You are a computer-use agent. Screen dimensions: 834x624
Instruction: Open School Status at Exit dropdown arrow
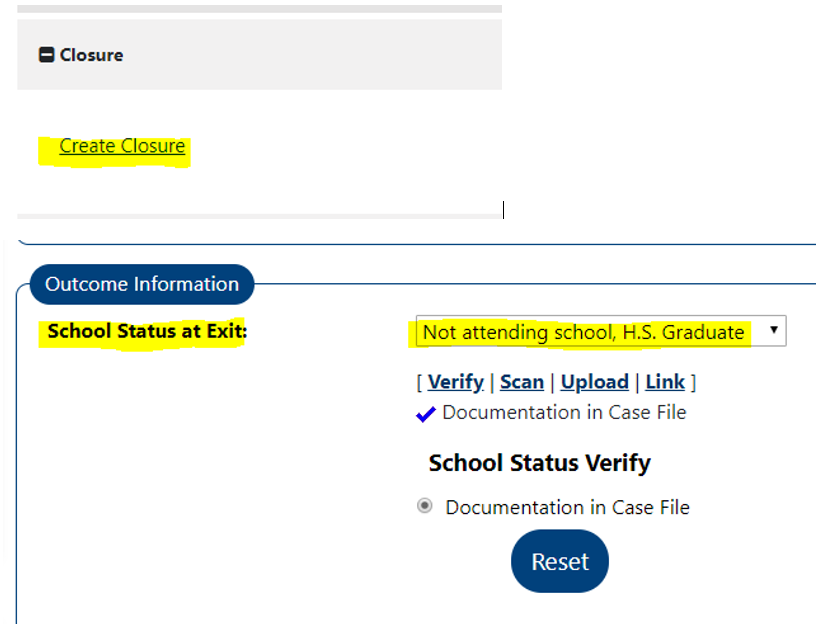click(x=773, y=331)
